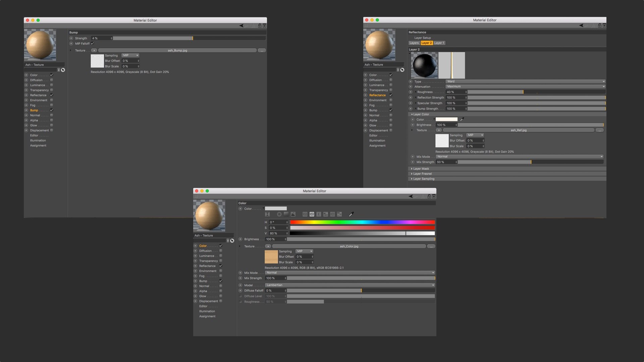Switch to the Layer 1 tab
The width and height of the screenshot is (644, 362).
439,43
